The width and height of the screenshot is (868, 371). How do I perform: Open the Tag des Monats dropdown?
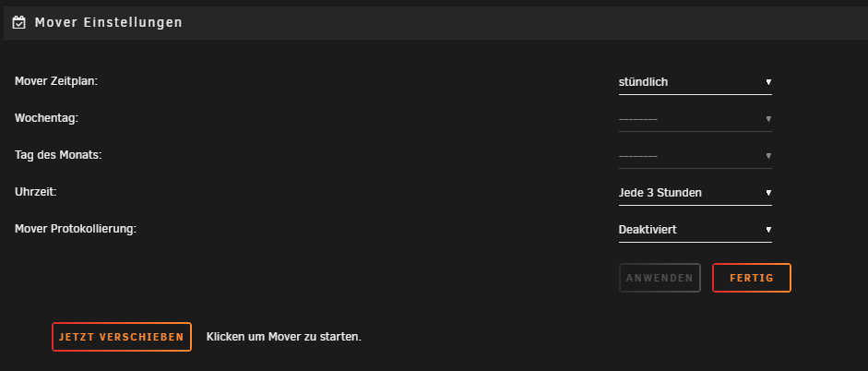(695, 156)
